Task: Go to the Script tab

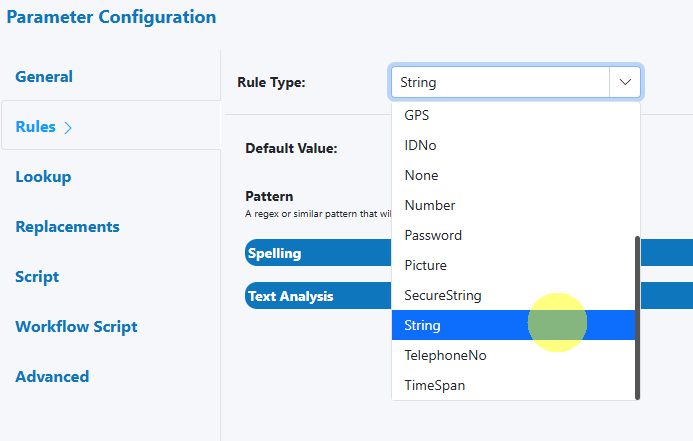Action: click(x=37, y=277)
